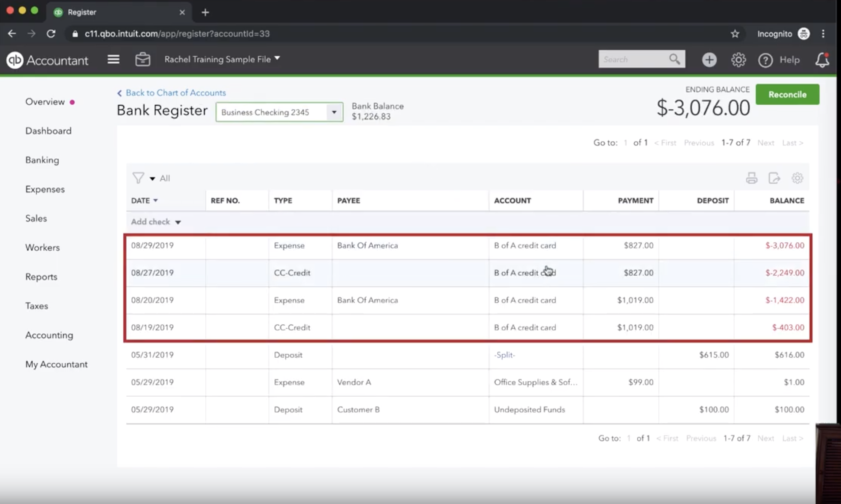Open the Settings gear in header
841x504 pixels.
click(738, 60)
